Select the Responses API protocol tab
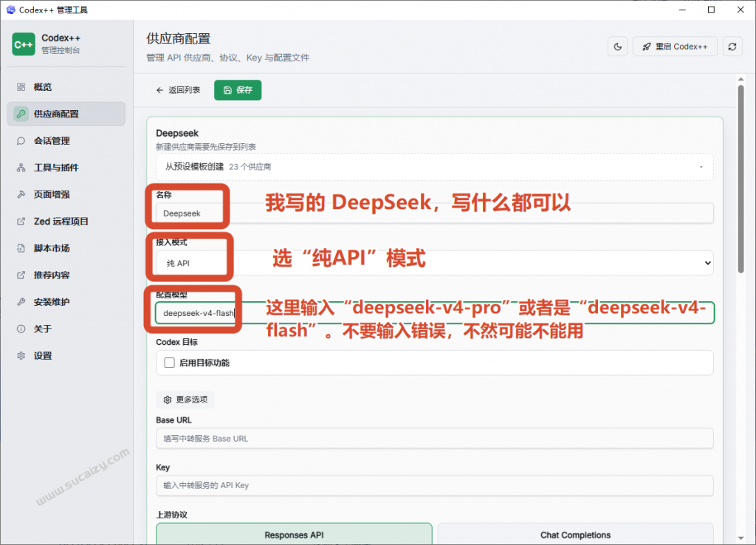The width and height of the screenshot is (756, 545). [294, 535]
